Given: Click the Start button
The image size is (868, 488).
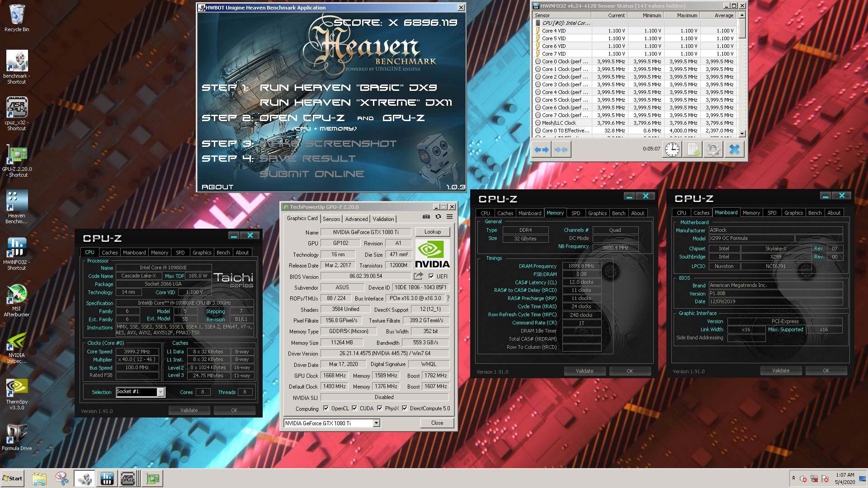Looking at the screenshot, I should [x=13, y=479].
